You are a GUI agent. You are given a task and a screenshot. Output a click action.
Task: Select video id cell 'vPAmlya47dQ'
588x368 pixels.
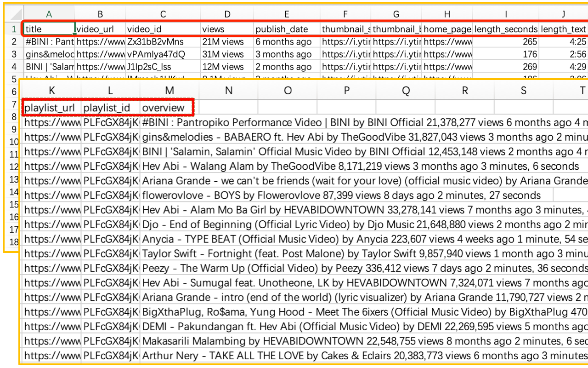pyautogui.click(x=163, y=54)
